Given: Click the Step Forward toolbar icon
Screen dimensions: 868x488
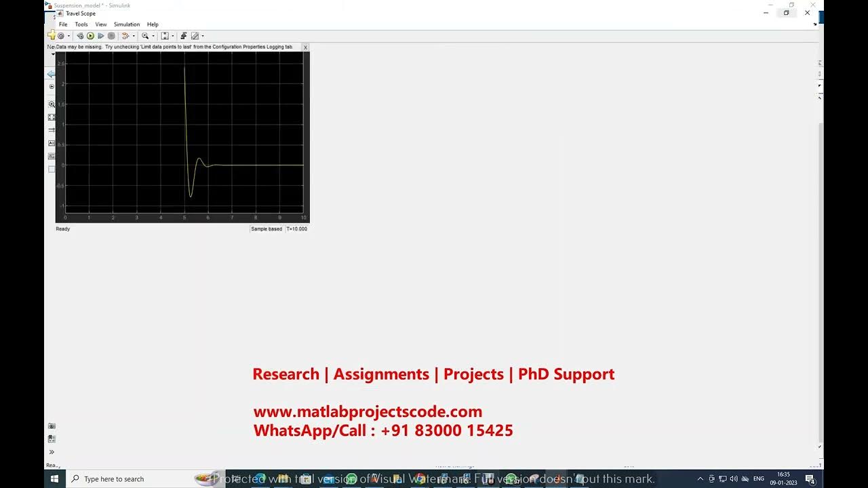Looking at the screenshot, I should [x=101, y=36].
